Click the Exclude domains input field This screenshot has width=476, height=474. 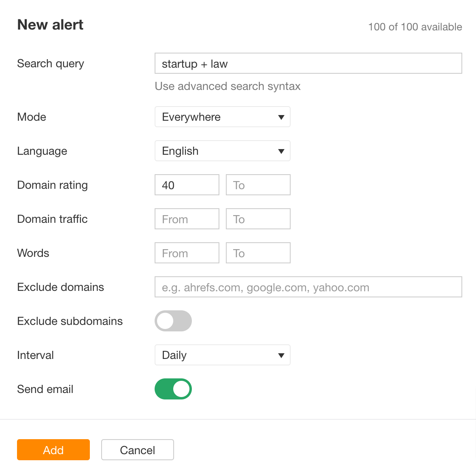308,287
